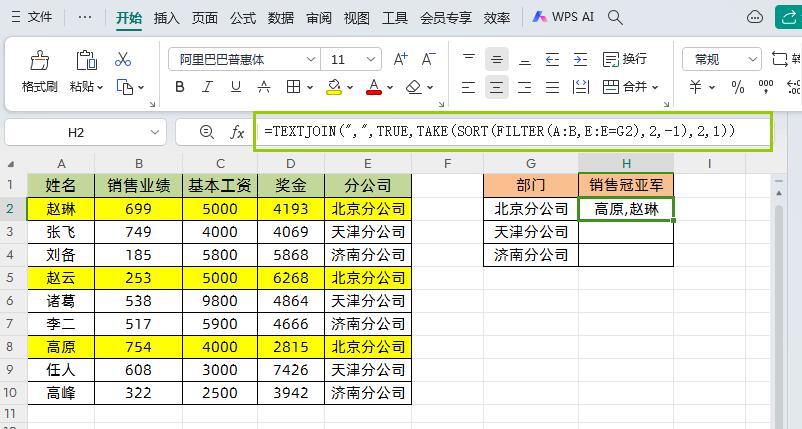Click the Format Painter brush icon
The image size is (802, 429).
pos(39,60)
